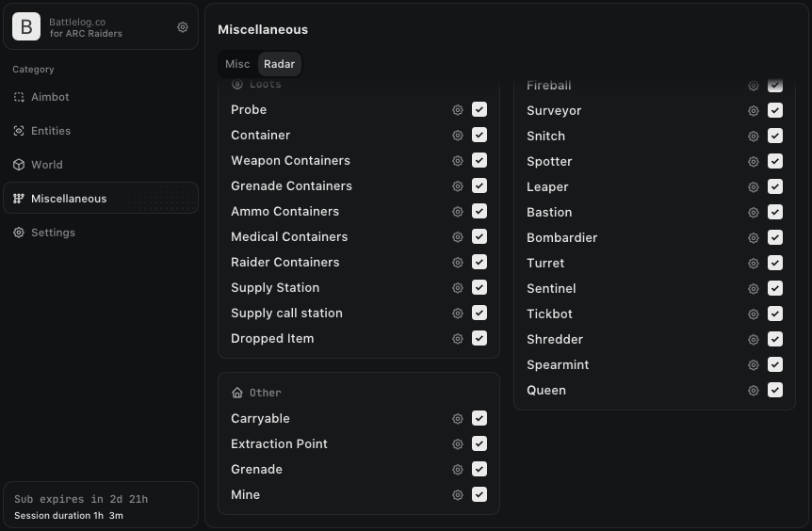This screenshot has width=812, height=531.
Task: Click the Tickbot gear icon
Action: point(753,314)
